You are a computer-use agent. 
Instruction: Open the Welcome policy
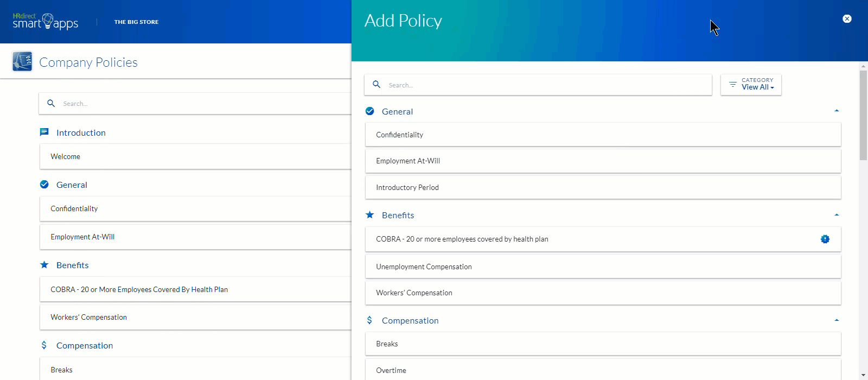point(196,156)
